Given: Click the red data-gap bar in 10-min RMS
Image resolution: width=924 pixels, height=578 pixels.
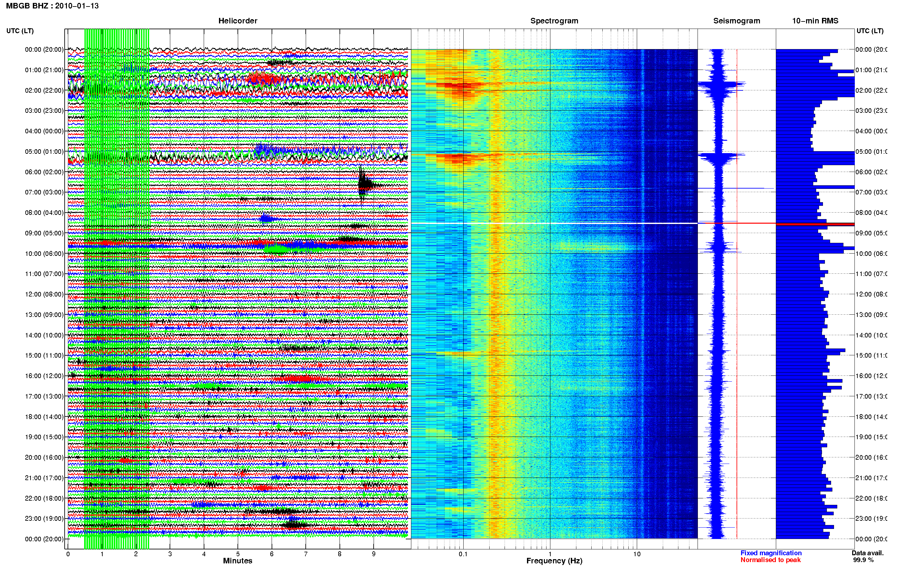Looking at the screenshot, I should tap(815, 224).
